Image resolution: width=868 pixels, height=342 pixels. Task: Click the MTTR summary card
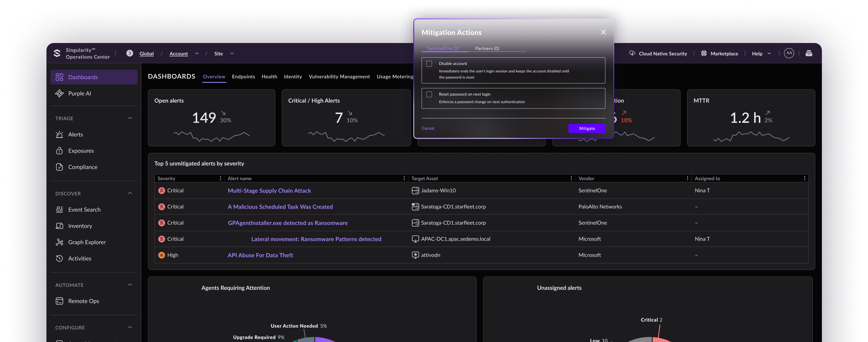pos(751,118)
